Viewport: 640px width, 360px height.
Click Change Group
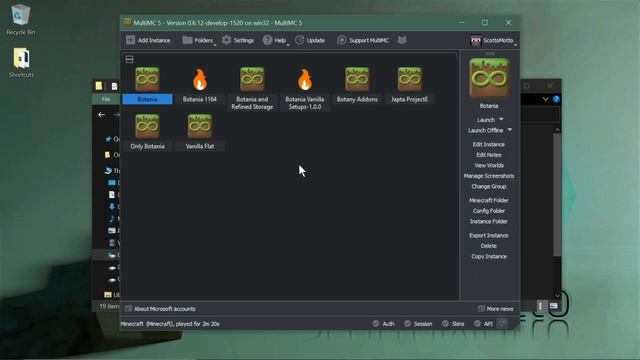[x=489, y=187]
